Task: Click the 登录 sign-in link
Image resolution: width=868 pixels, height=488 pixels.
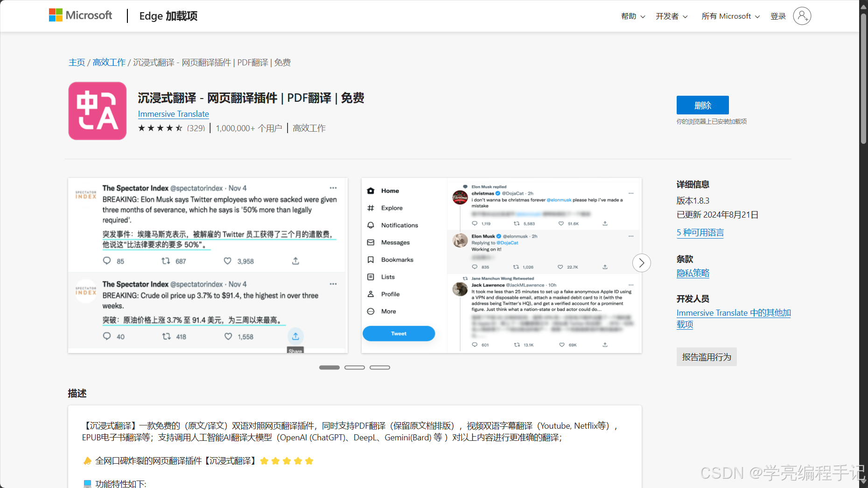Action: click(x=778, y=16)
